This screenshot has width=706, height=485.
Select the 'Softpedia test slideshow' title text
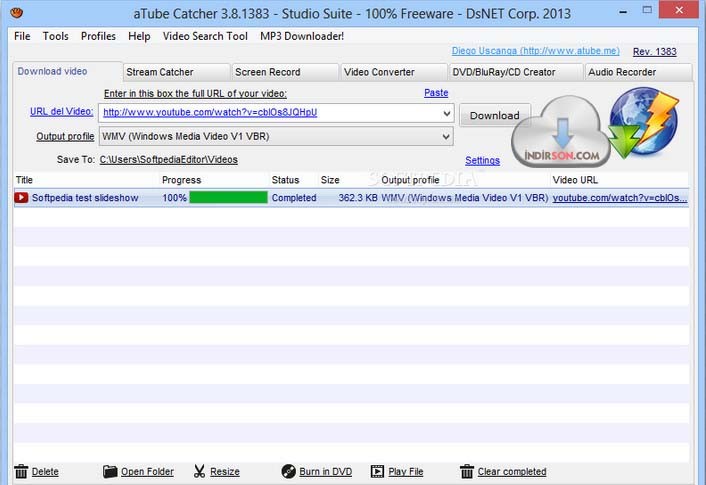(x=85, y=198)
